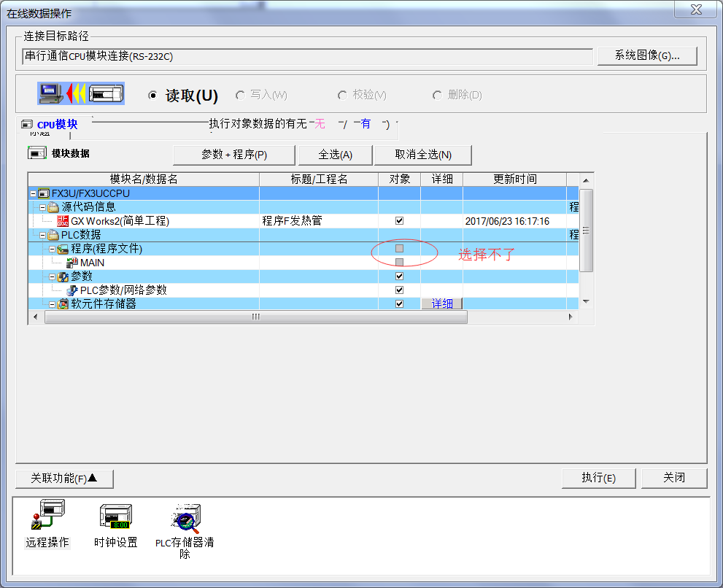Click the PC-to-PLC read direction icon
Image resolution: width=723 pixels, height=588 pixels.
pyautogui.click(x=81, y=93)
